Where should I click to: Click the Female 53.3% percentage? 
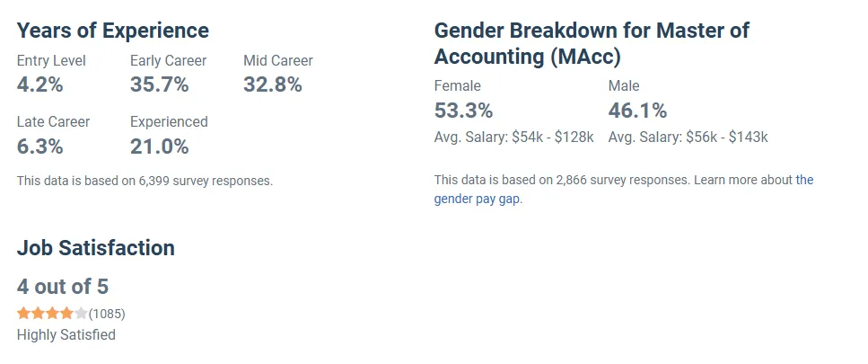(x=463, y=111)
